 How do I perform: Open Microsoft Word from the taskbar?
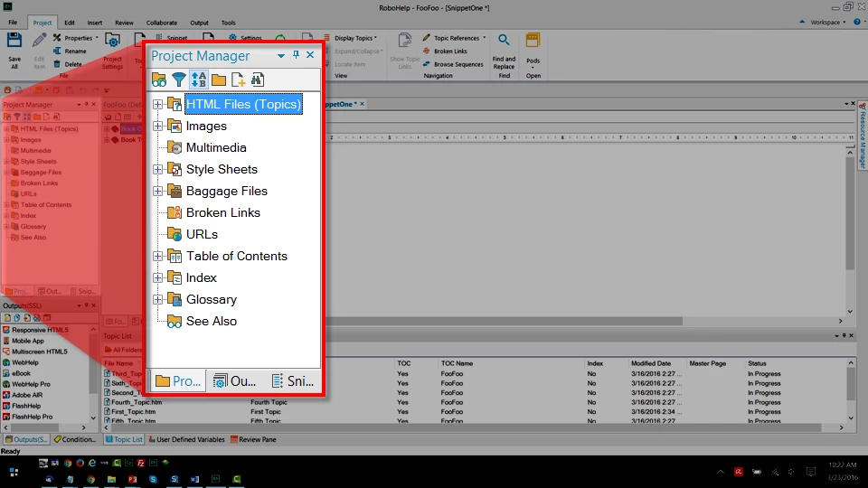[195, 479]
